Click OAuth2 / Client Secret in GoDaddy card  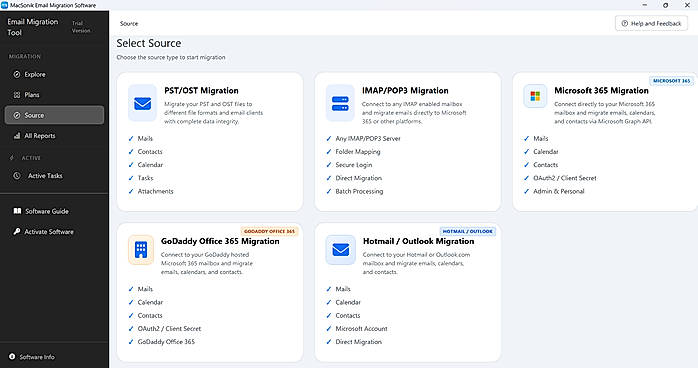pos(169,328)
